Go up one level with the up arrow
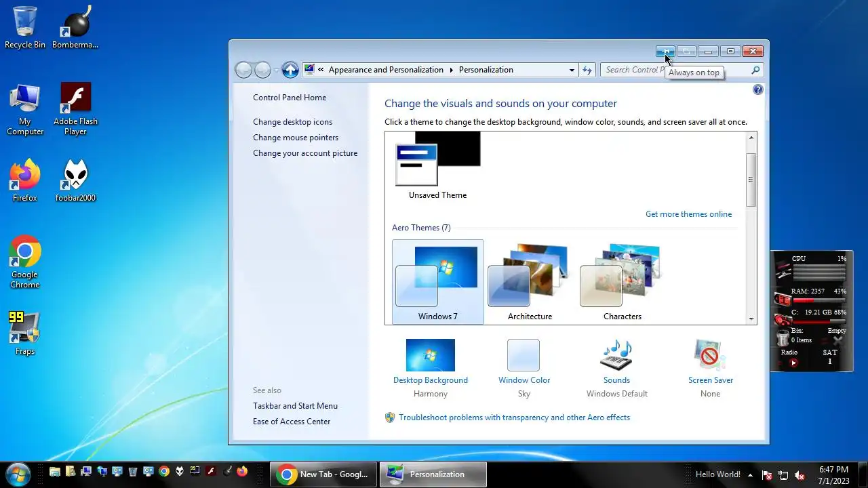This screenshot has width=868, height=488. (x=290, y=70)
